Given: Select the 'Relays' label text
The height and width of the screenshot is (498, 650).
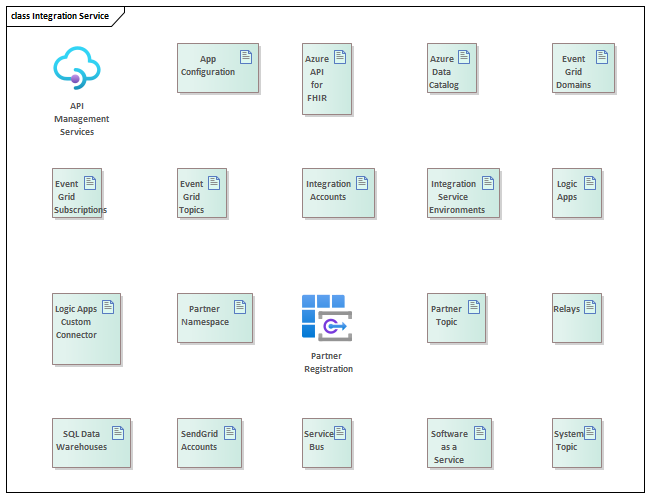Looking at the screenshot, I should pos(567,309).
